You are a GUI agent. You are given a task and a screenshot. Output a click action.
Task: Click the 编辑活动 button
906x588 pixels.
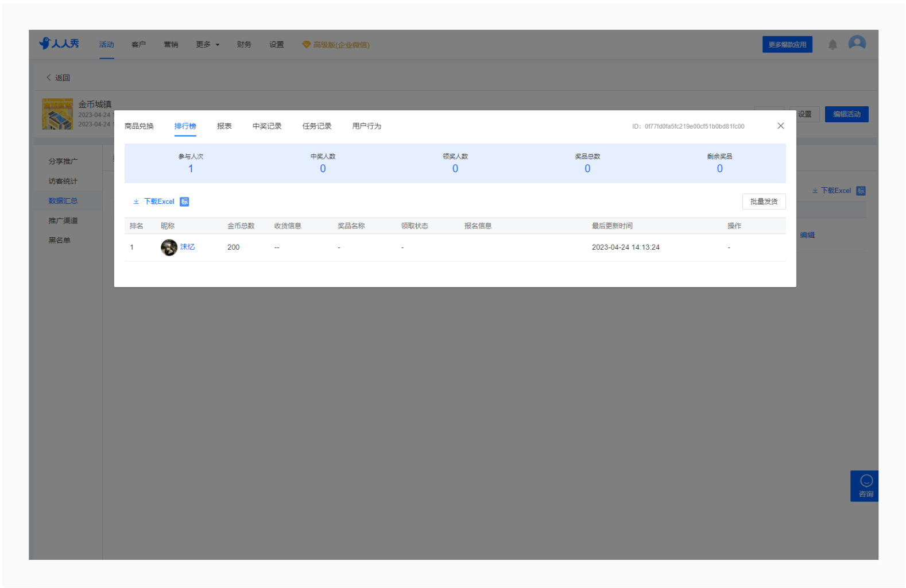point(846,114)
